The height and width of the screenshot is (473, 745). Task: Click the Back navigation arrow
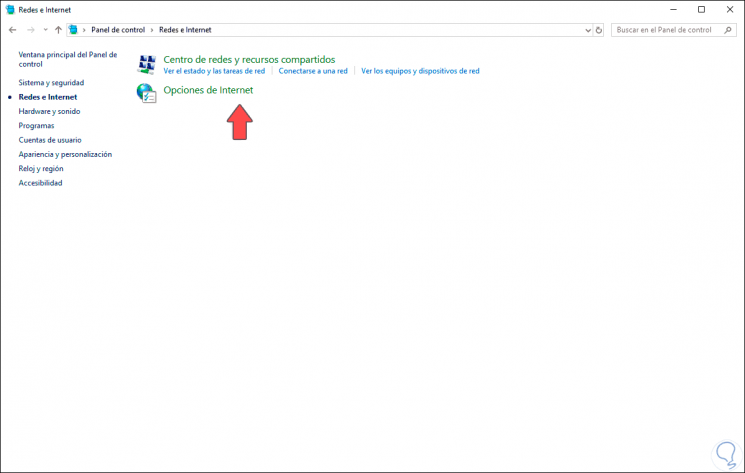coord(13,30)
